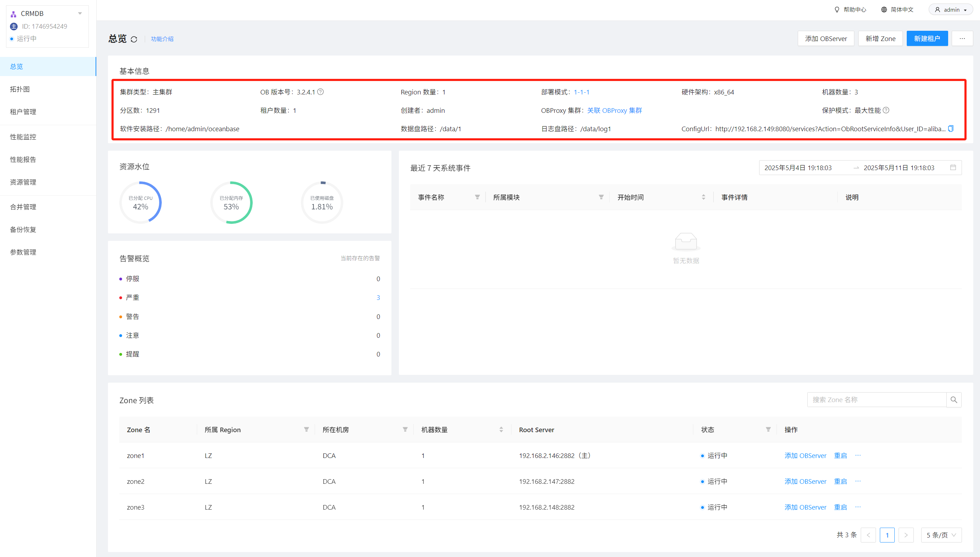View help for 保护模式 setting
The width and height of the screenshot is (980, 557).
click(x=886, y=110)
